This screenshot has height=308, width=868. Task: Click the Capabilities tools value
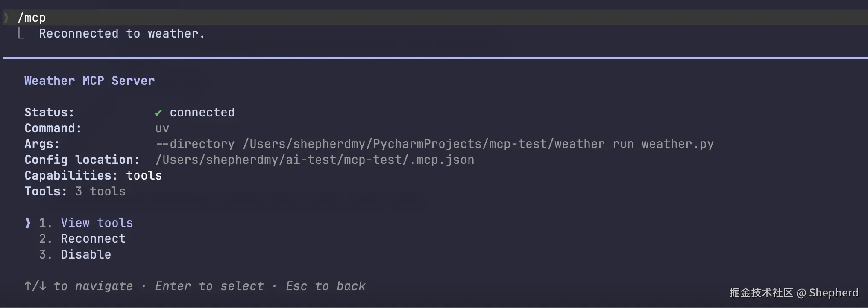tap(144, 175)
